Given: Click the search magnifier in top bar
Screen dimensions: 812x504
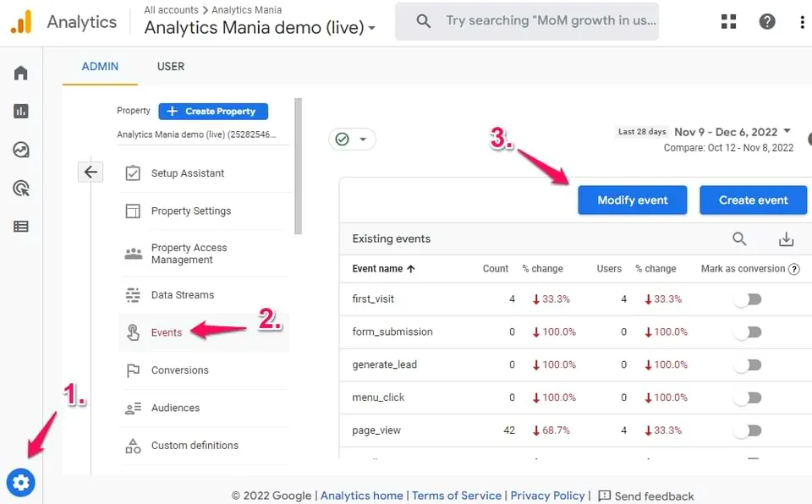Looking at the screenshot, I should [423, 21].
